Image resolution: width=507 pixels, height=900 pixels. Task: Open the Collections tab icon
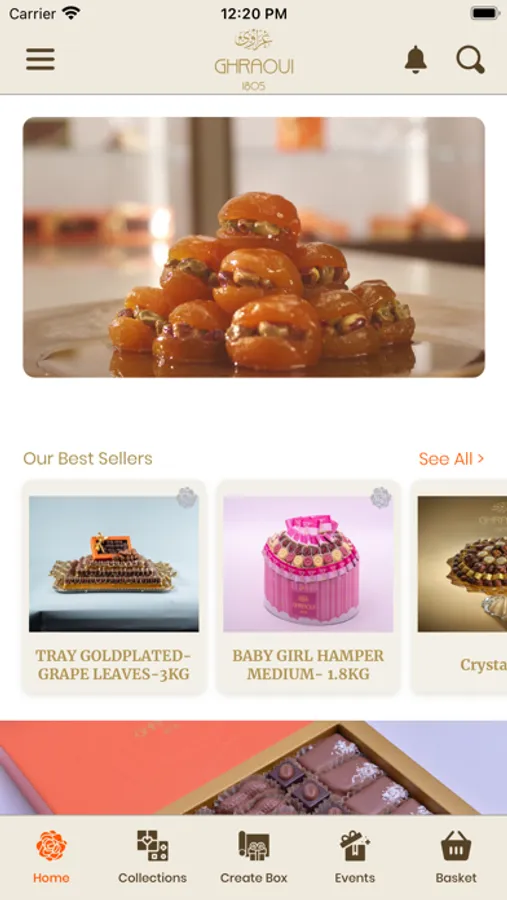pyautogui.click(x=152, y=845)
